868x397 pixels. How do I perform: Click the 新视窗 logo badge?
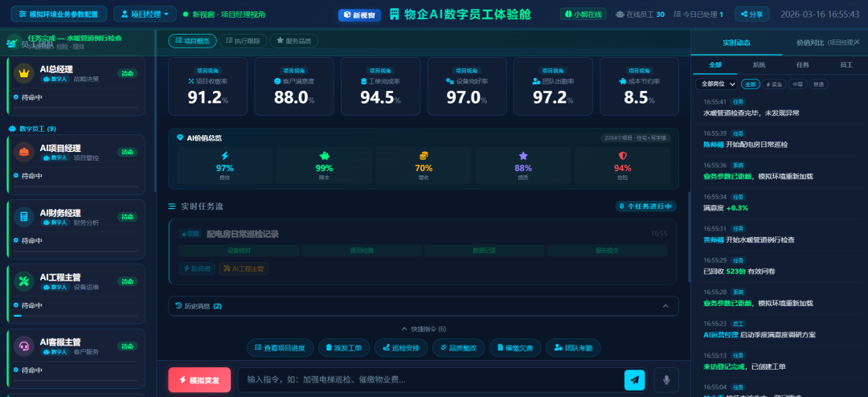coord(360,15)
